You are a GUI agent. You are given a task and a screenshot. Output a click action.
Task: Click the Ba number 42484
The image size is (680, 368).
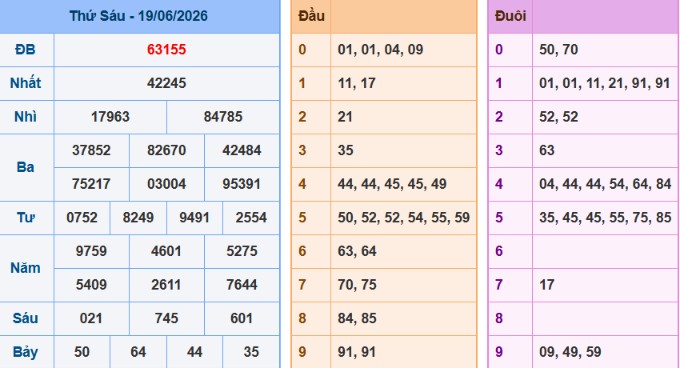242,150
